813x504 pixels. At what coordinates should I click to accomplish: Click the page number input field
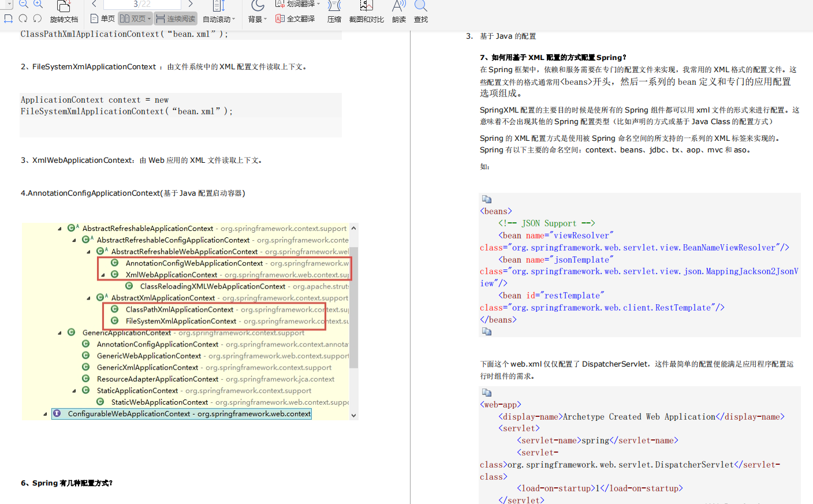[x=142, y=4]
